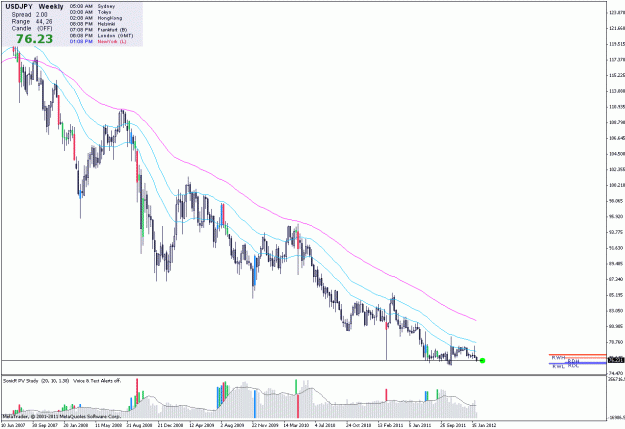Click the 11 May 2008 date label

(x=108, y=425)
